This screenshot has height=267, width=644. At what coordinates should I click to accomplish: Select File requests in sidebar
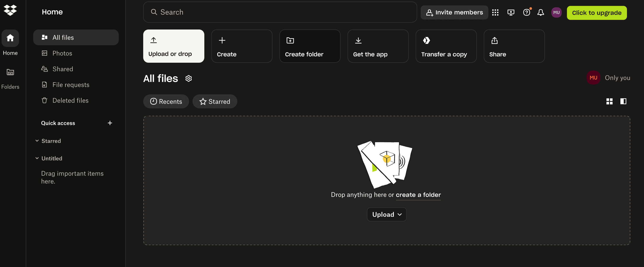point(71,85)
